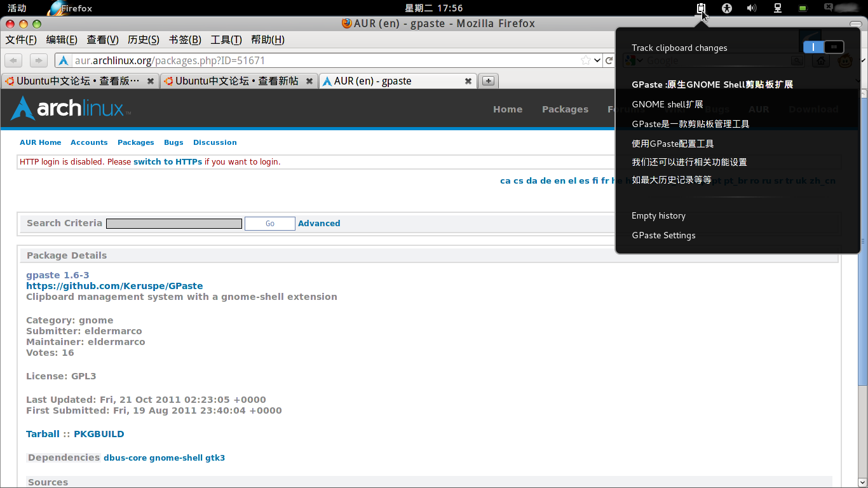Click the GPaste clipboard icon in top panel

click(701, 8)
